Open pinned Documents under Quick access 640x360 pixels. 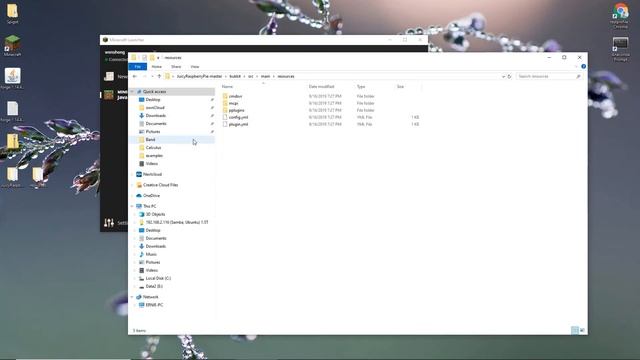[156, 124]
